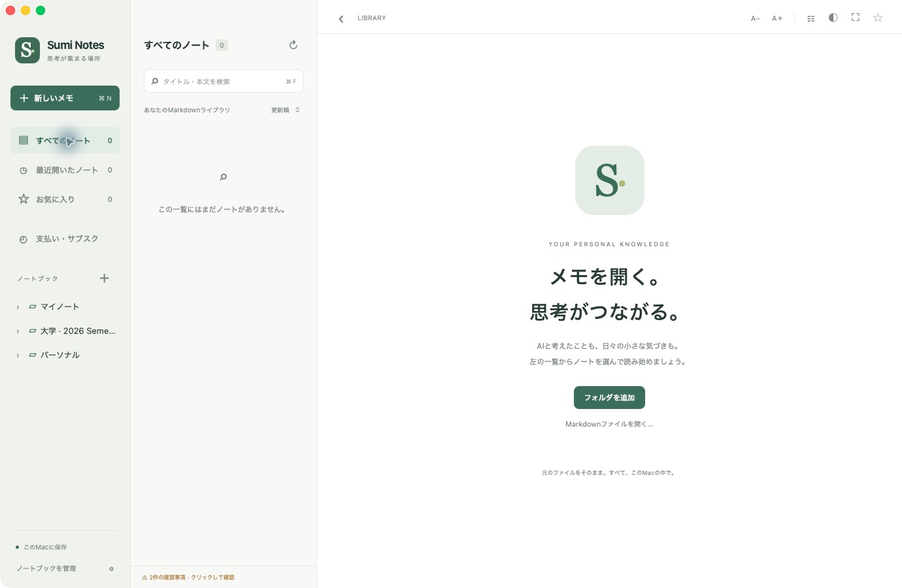Increase font size with A+ button
This screenshot has width=902, height=588.
tap(777, 18)
